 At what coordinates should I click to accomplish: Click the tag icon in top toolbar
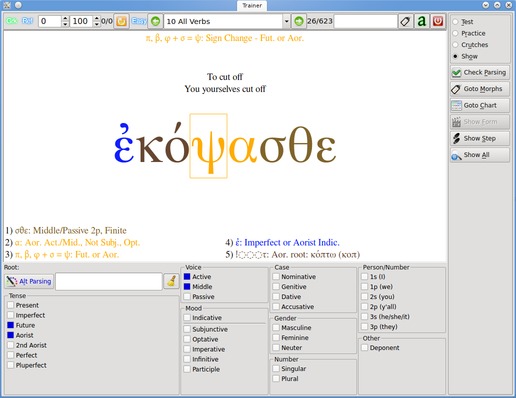[x=405, y=21]
